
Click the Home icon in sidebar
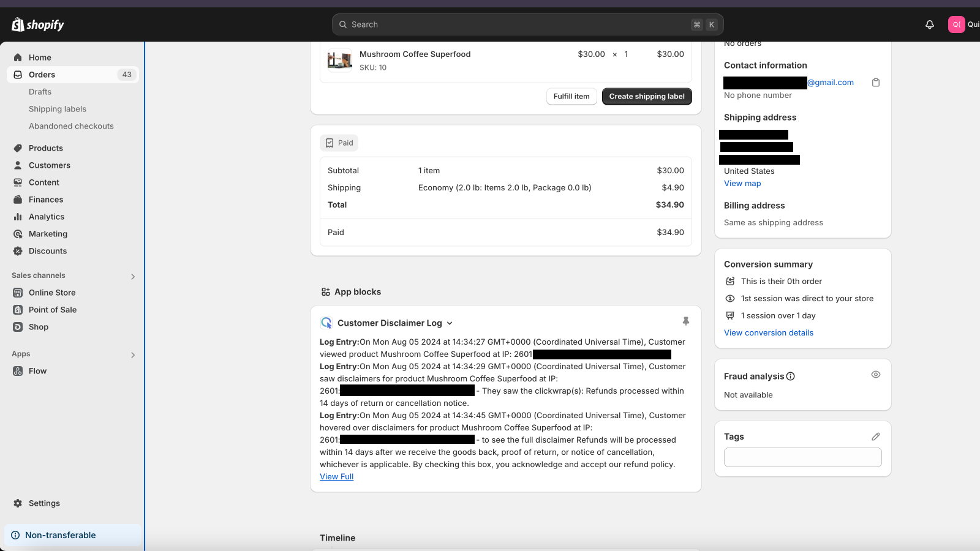(x=18, y=58)
